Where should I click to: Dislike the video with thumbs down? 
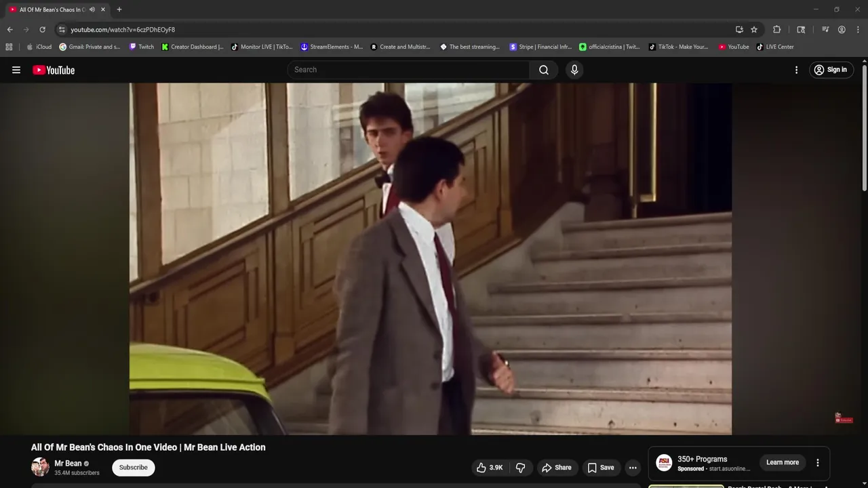(x=521, y=468)
